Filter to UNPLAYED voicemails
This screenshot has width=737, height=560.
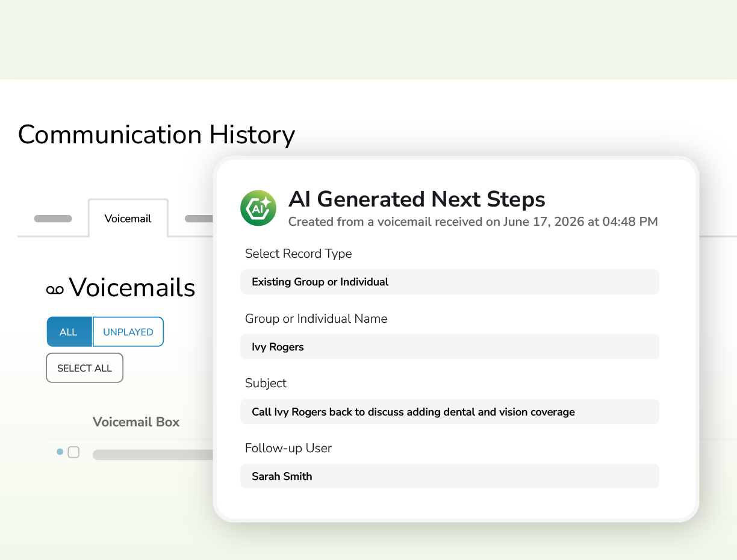click(x=128, y=332)
